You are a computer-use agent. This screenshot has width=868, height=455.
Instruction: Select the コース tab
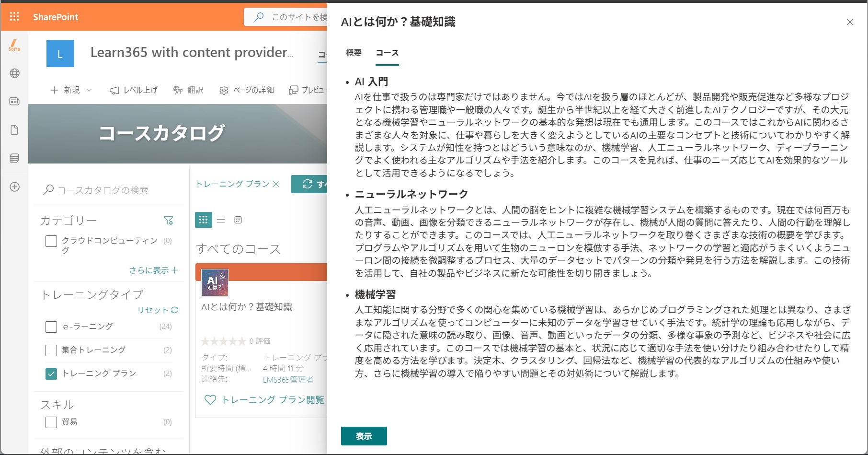point(387,53)
